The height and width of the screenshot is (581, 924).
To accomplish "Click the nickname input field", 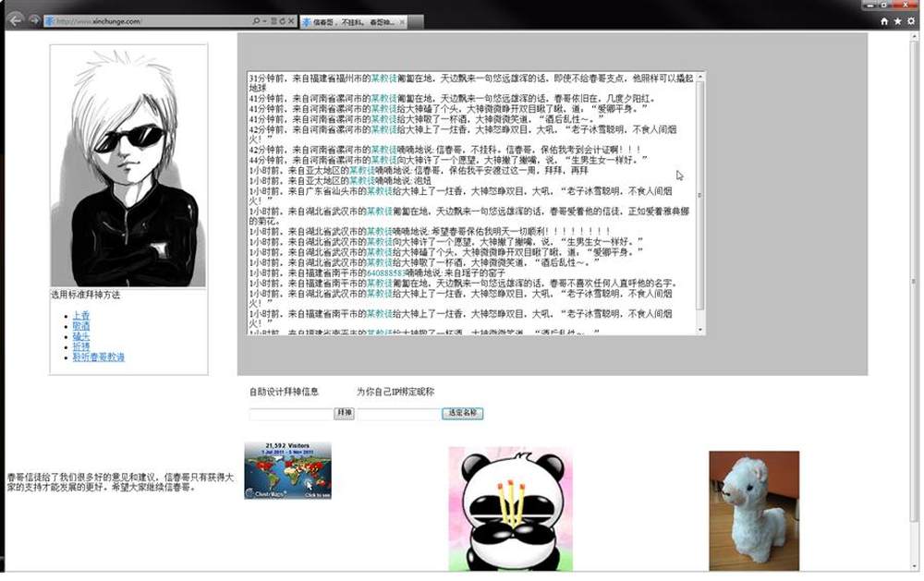I will 399,414.
